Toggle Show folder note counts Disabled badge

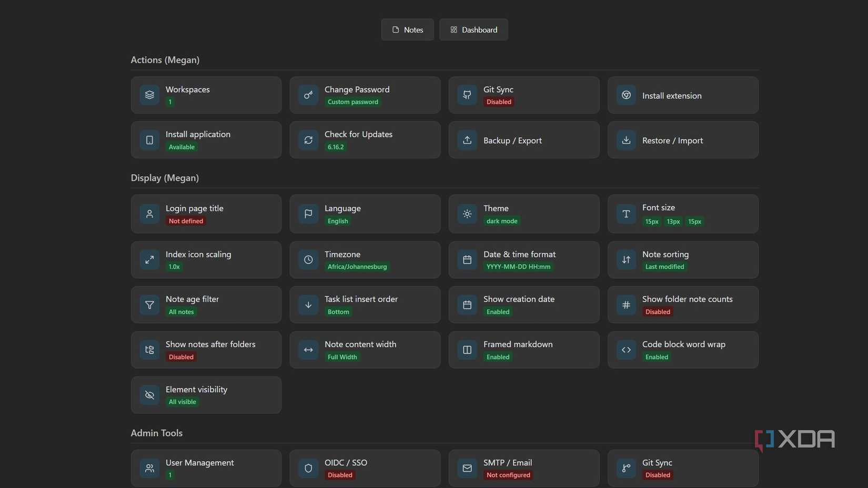pos(658,312)
